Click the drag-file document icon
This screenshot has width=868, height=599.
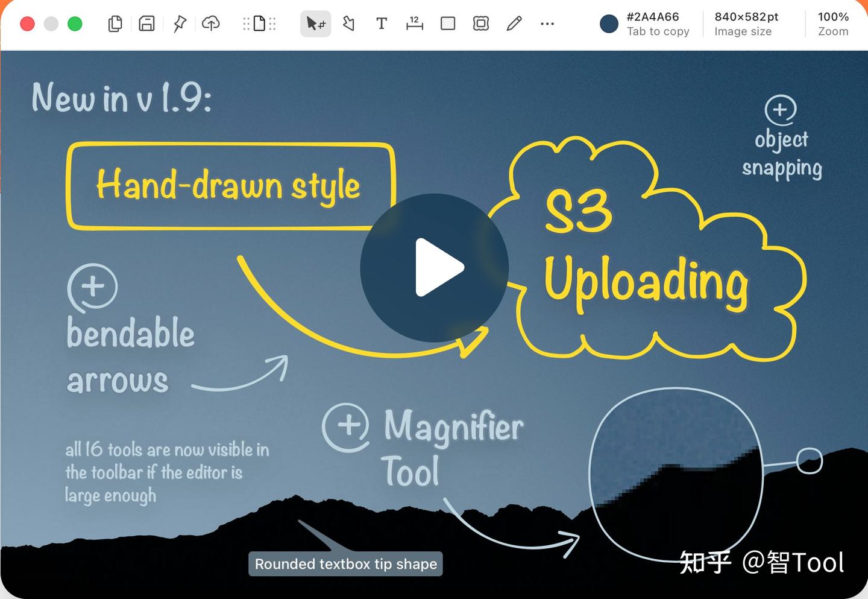pyautogui.click(x=259, y=24)
